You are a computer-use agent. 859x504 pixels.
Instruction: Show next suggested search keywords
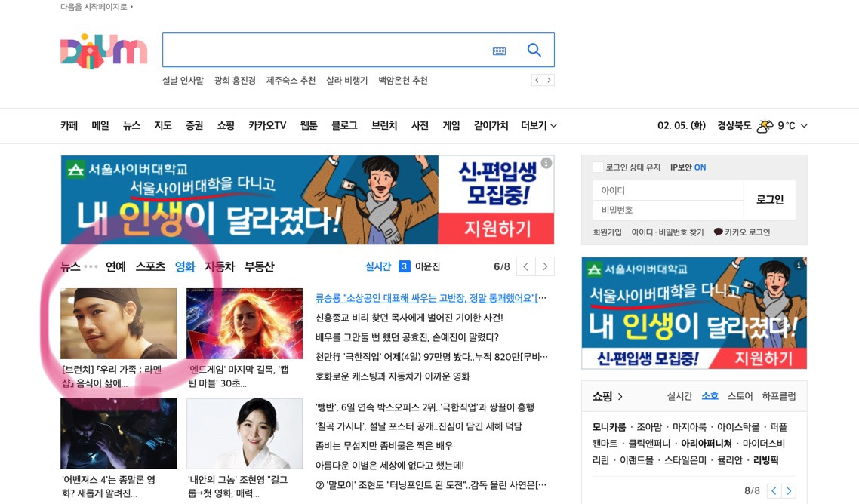[x=548, y=81]
